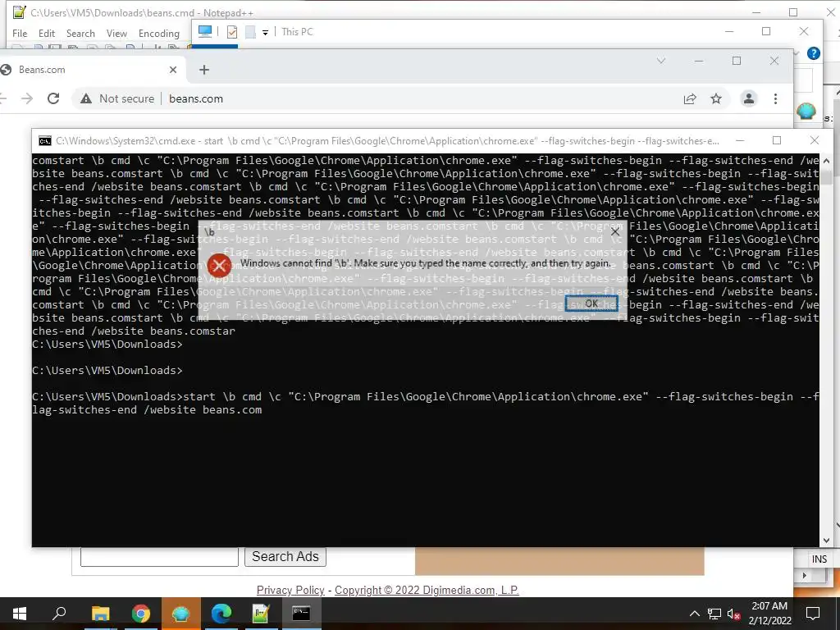Open Explorer quick access toolbar dropdown

pyautogui.click(x=265, y=33)
